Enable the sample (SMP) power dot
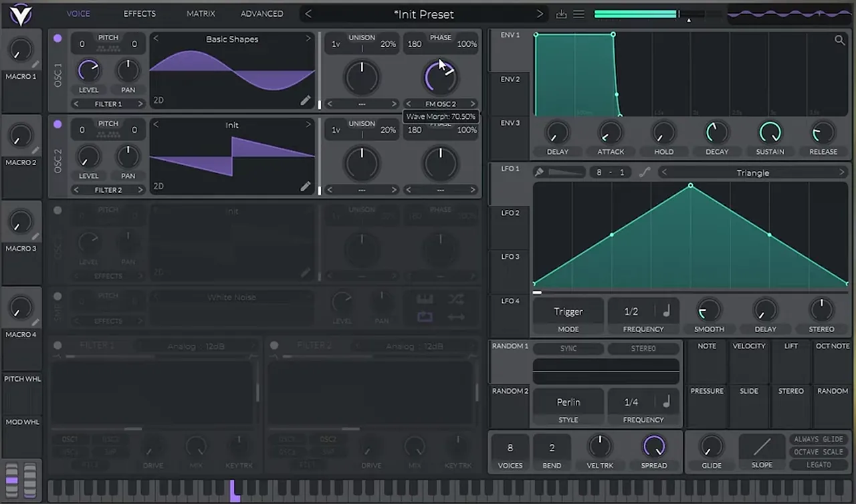 coord(58,296)
